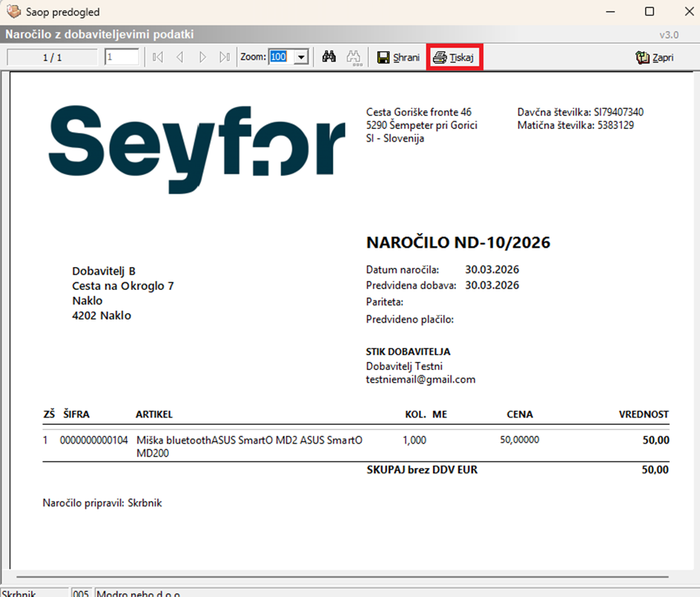
Task: Go to the previous page
Action: pos(180,57)
